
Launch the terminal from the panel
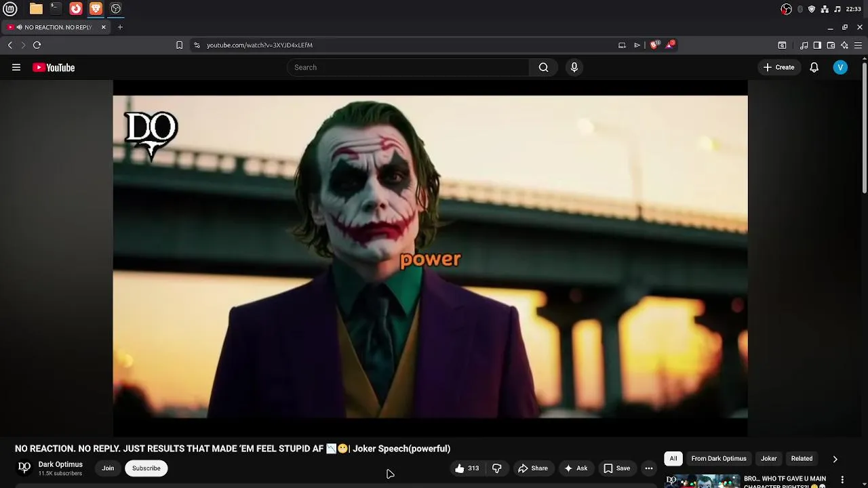coord(56,9)
